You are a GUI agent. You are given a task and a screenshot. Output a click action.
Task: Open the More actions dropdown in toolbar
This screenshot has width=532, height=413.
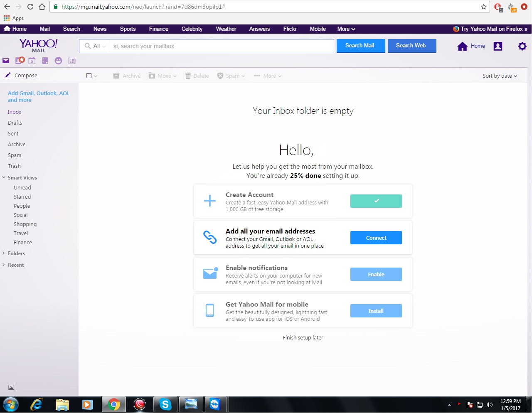[x=268, y=76]
